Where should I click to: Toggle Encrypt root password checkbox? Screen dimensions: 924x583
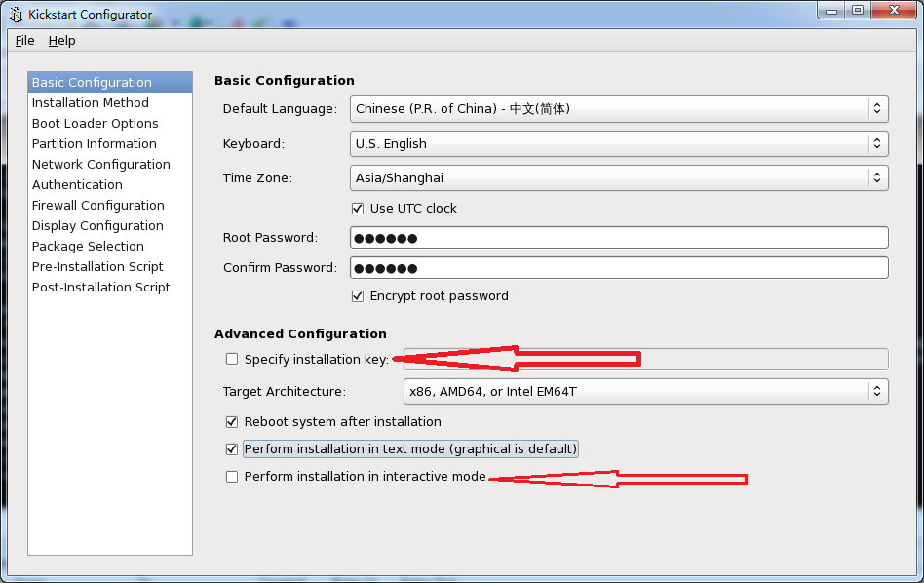pos(358,295)
